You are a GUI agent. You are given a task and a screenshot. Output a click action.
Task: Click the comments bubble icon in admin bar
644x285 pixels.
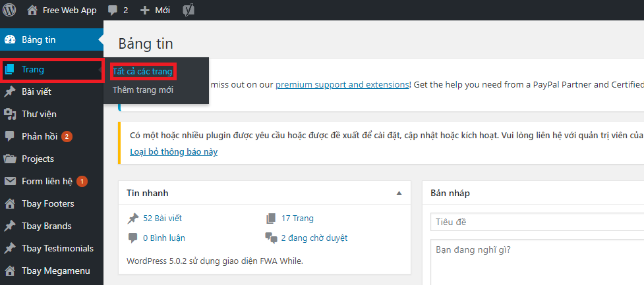113,11
